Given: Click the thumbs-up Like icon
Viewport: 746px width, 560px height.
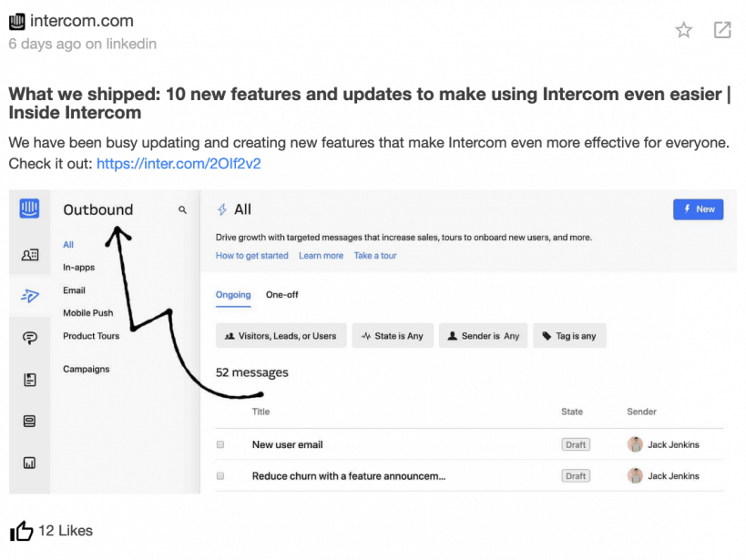Looking at the screenshot, I should pyautogui.click(x=22, y=531).
